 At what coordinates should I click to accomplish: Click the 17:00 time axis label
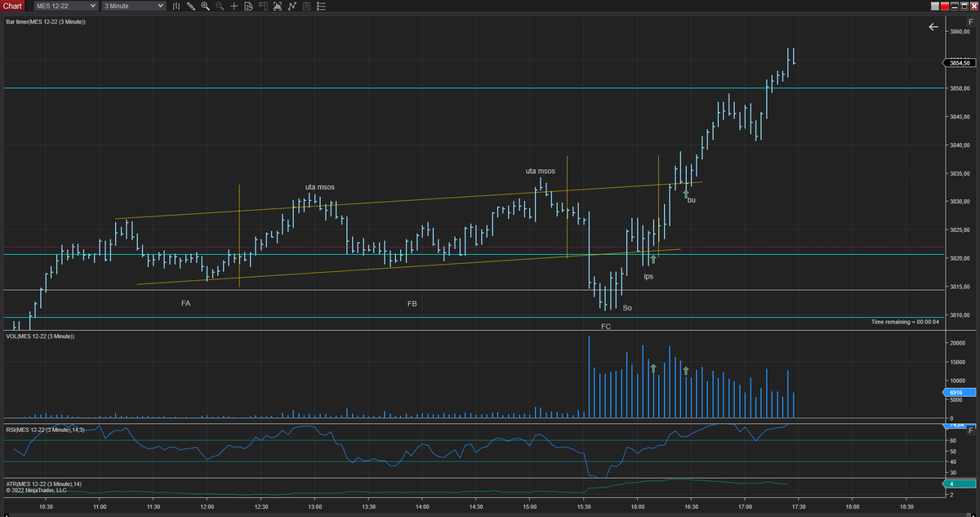(744, 506)
